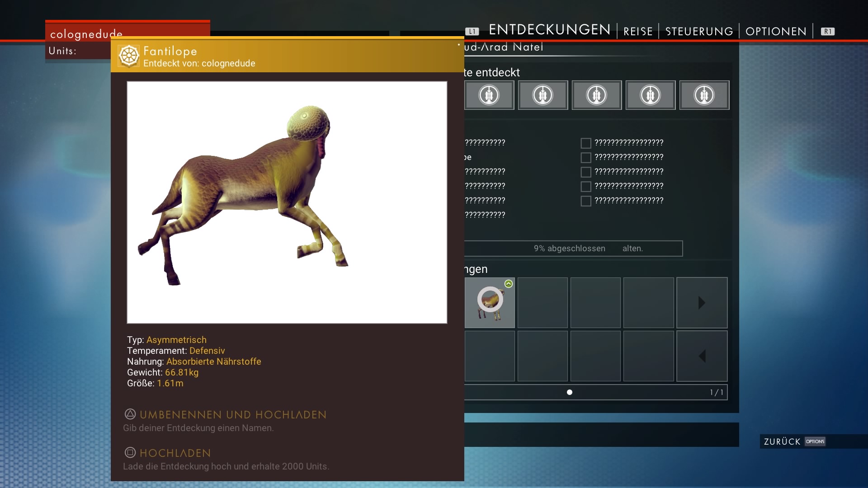The image size is (868, 488).
Task: Click the page indicator dot
Action: point(570,392)
